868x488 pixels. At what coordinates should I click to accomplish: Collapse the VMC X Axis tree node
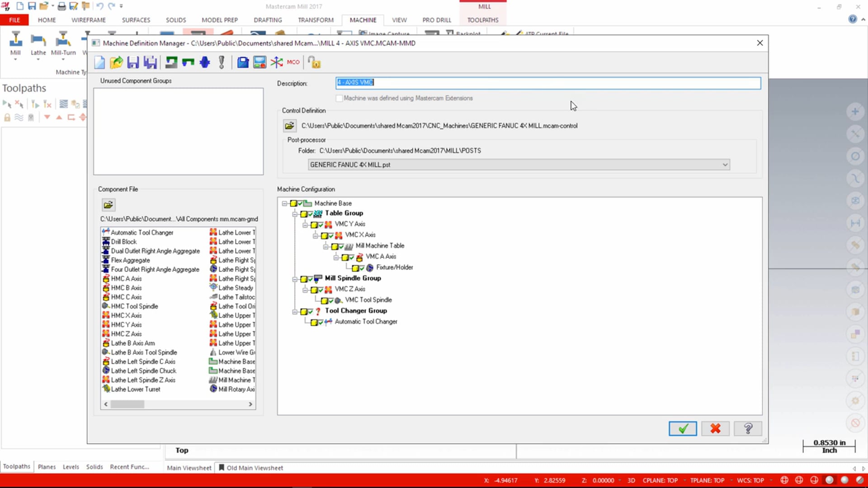coord(316,235)
